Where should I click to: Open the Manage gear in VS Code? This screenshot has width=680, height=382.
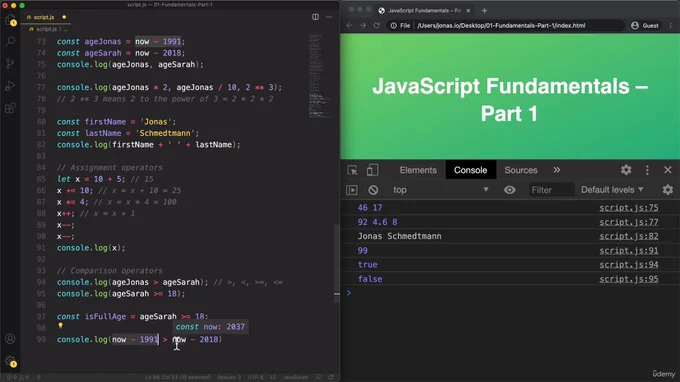tap(10, 361)
